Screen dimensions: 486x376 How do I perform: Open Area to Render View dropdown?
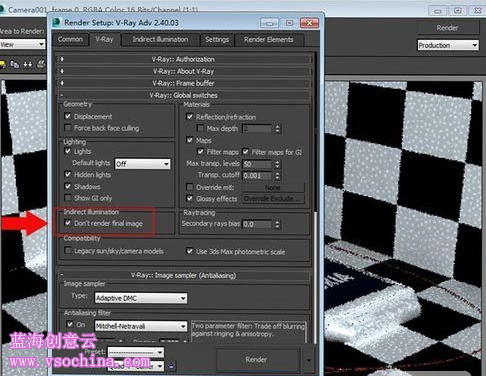(22, 44)
